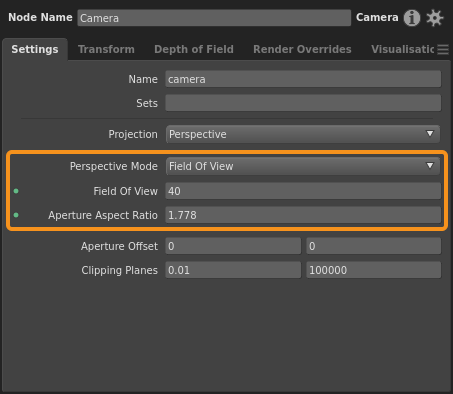Switch to the Depth of Field tab
Image resolution: width=453 pixels, height=394 pixels.
[x=194, y=49]
